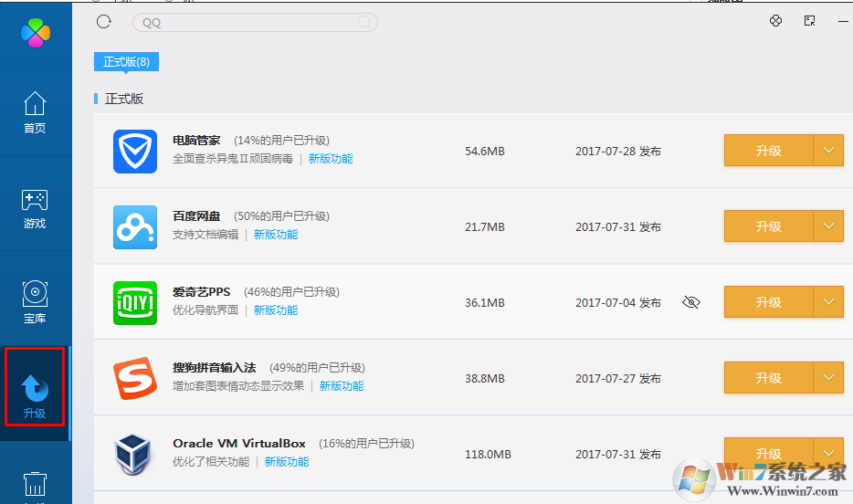The image size is (853, 504).
Task: Switch to the 正式版(8) tab
Action: 126,62
